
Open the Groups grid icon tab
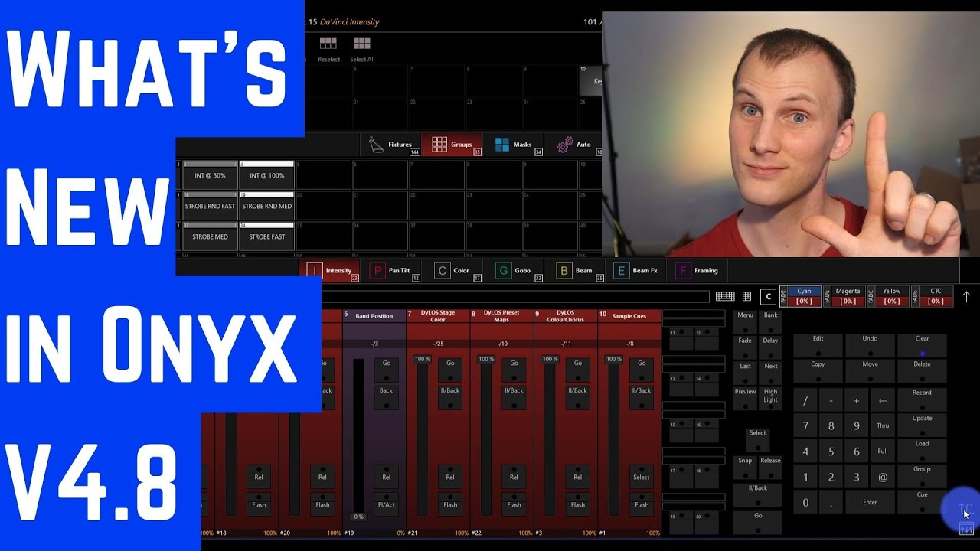coord(452,144)
